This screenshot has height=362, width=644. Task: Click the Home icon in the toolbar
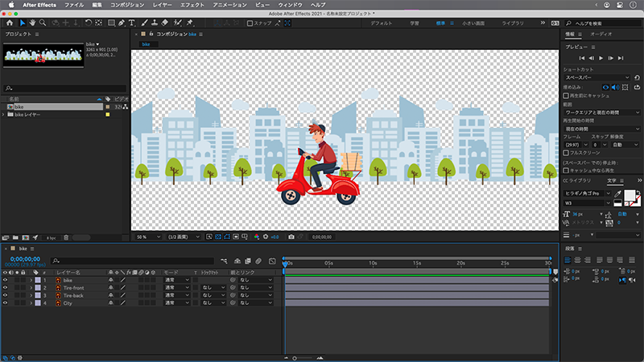(10, 23)
